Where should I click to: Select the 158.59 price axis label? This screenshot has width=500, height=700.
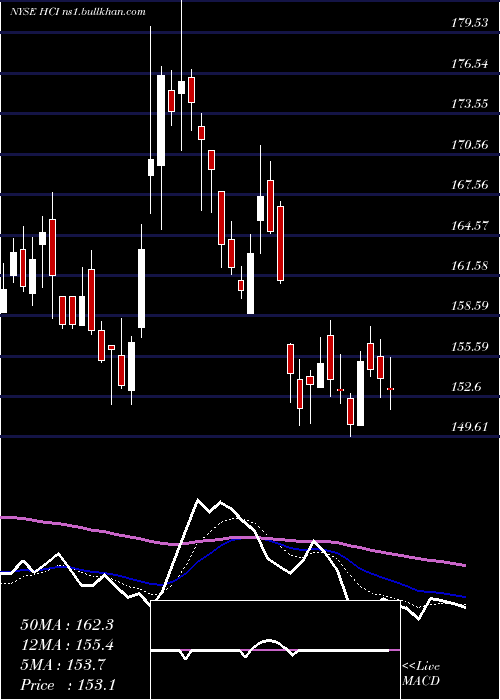tap(469, 306)
